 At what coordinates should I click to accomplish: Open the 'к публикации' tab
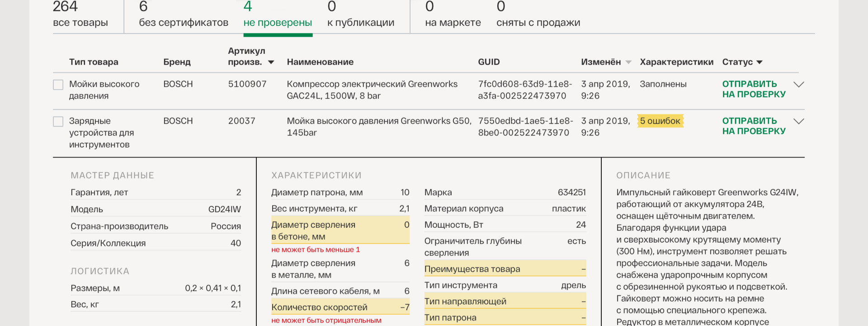click(360, 15)
